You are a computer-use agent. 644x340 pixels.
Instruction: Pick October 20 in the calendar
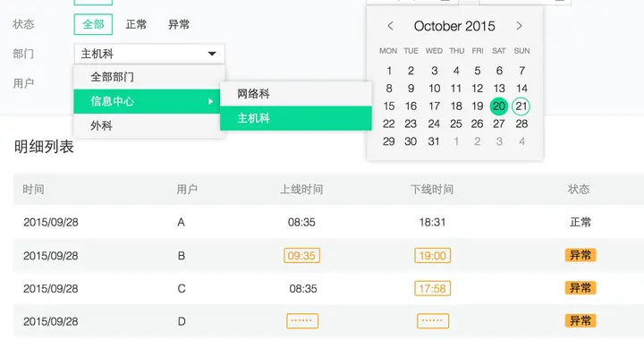coord(499,106)
